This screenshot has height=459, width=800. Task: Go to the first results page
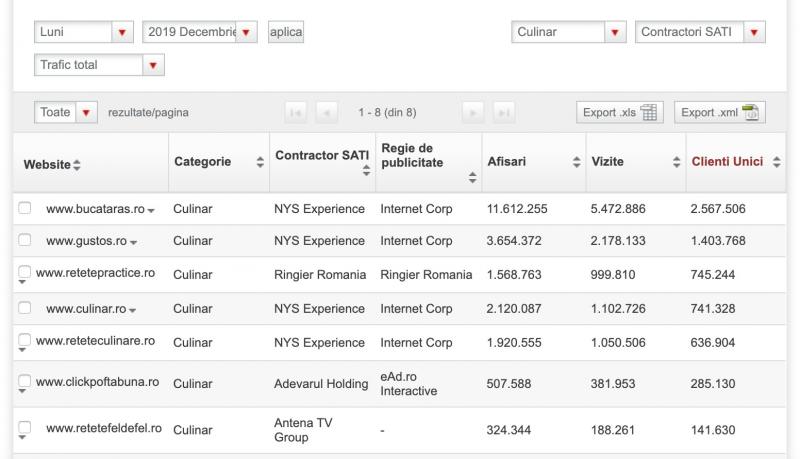click(296, 113)
